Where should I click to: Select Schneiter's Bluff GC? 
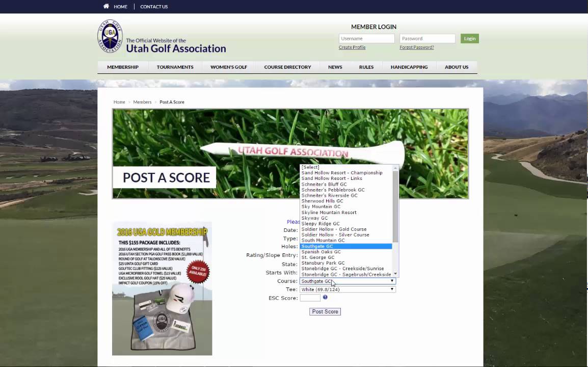(x=346, y=184)
